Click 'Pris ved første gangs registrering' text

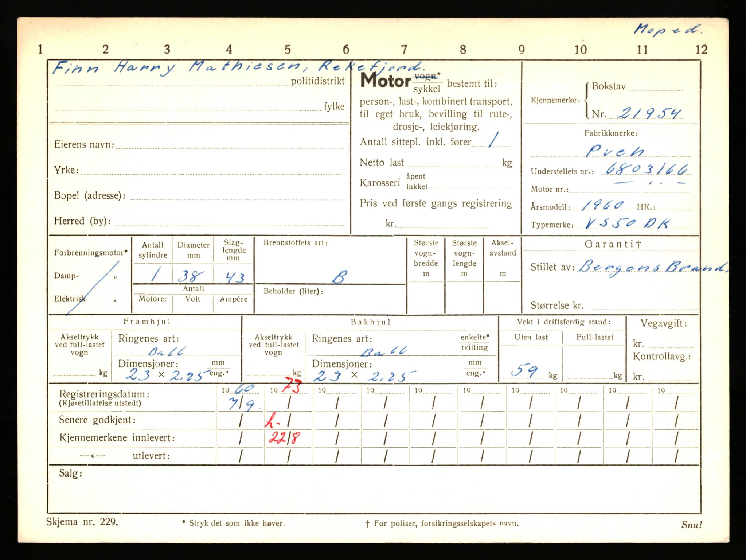click(436, 203)
